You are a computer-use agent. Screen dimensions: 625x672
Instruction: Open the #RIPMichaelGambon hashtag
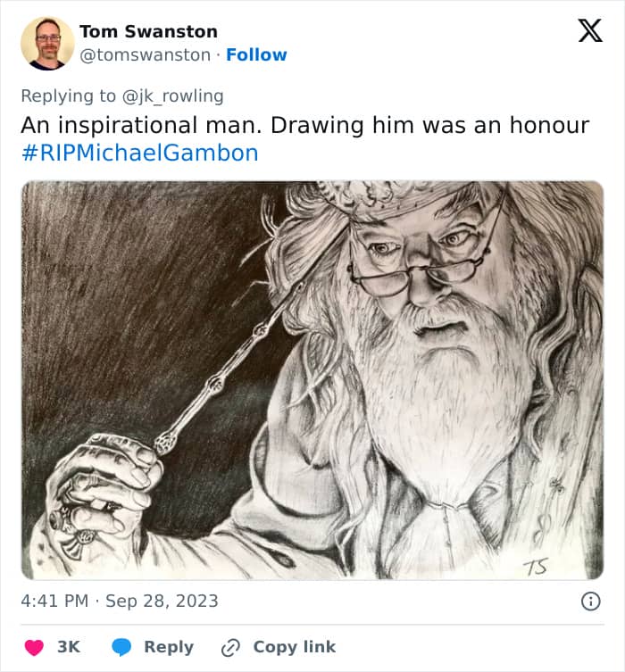tap(140, 153)
